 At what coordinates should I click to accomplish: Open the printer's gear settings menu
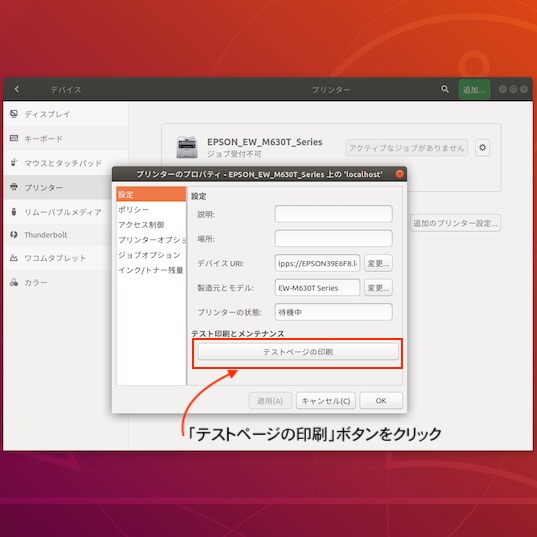[482, 148]
